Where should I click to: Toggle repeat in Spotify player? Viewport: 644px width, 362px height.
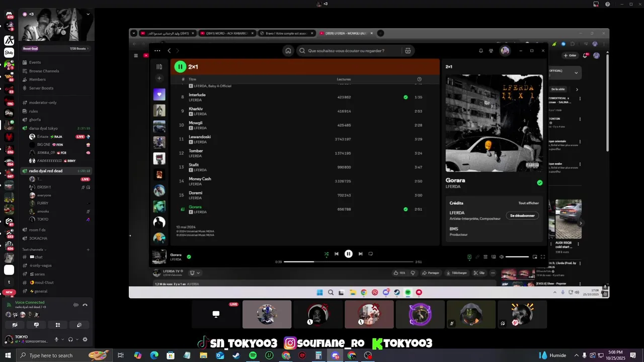(x=371, y=254)
